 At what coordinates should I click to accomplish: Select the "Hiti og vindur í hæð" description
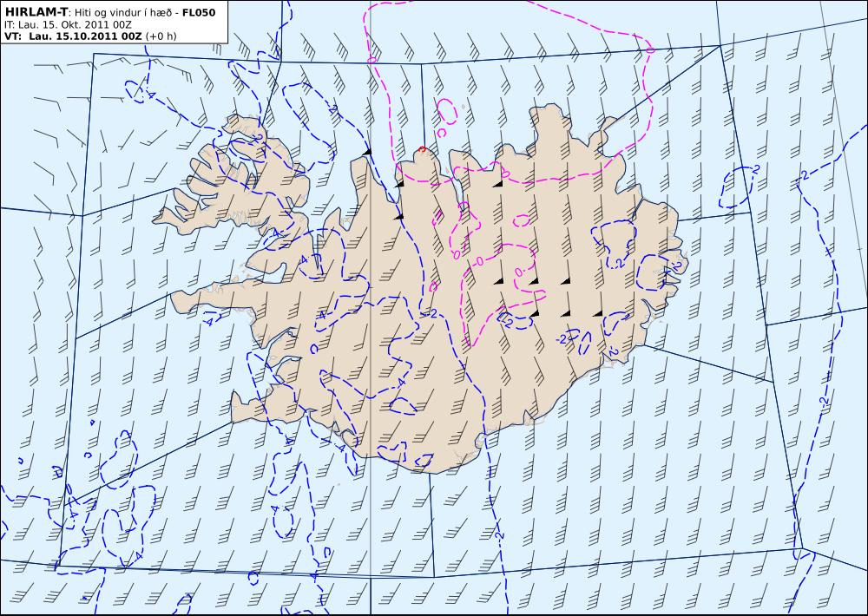click(123, 12)
